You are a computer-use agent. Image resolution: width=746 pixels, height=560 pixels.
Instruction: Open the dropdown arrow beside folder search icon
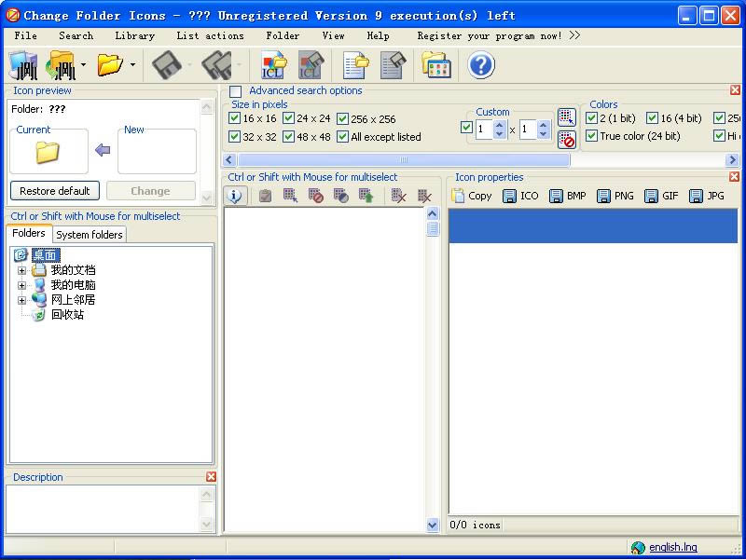point(83,64)
